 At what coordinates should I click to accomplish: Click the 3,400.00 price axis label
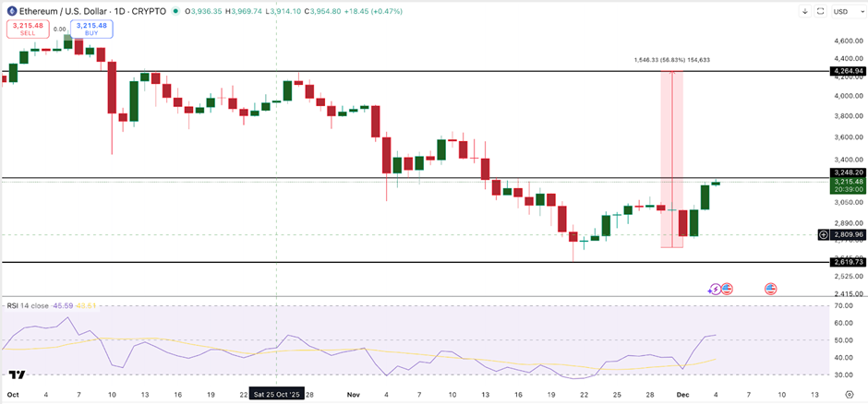(847, 160)
